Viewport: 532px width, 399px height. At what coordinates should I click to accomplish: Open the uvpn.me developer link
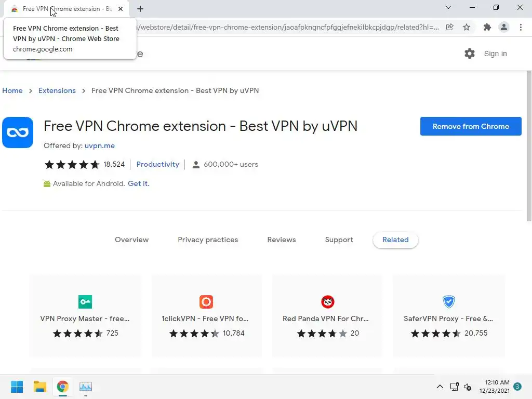point(99,145)
